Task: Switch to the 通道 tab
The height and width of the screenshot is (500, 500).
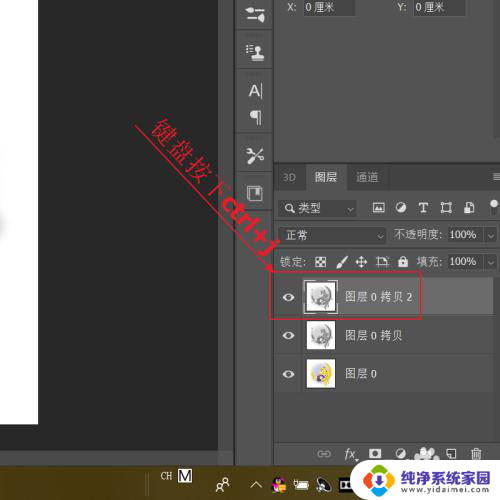Action: click(x=367, y=177)
